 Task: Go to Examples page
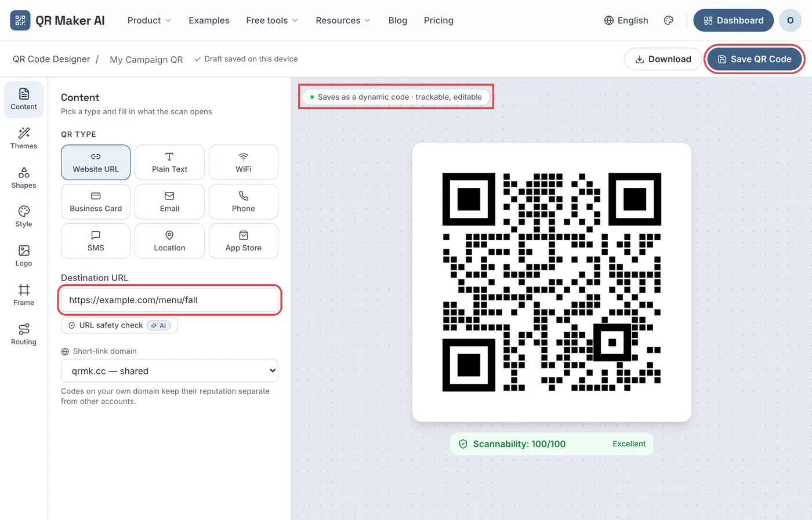point(209,20)
